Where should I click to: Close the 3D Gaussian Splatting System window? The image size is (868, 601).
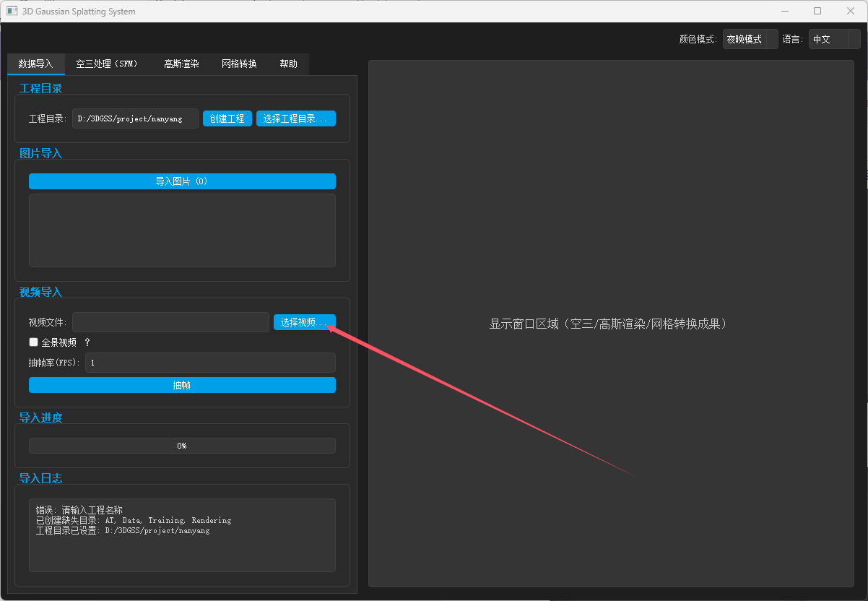(851, 11)
